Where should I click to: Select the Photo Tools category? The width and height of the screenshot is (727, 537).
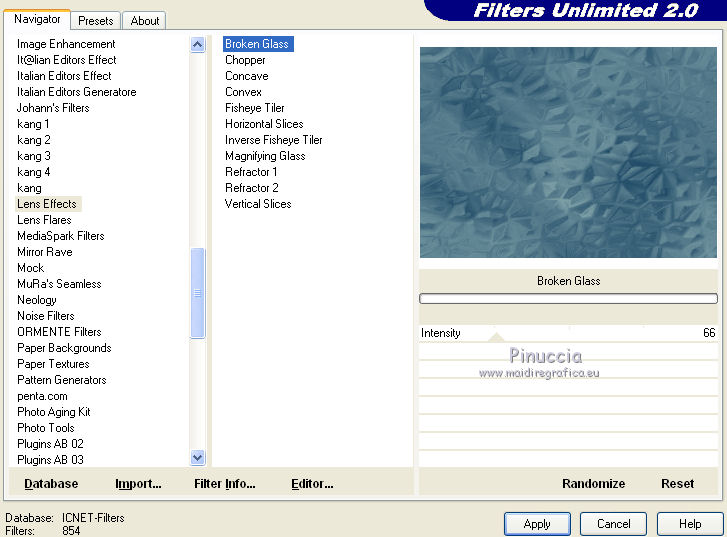pos(46,428)
